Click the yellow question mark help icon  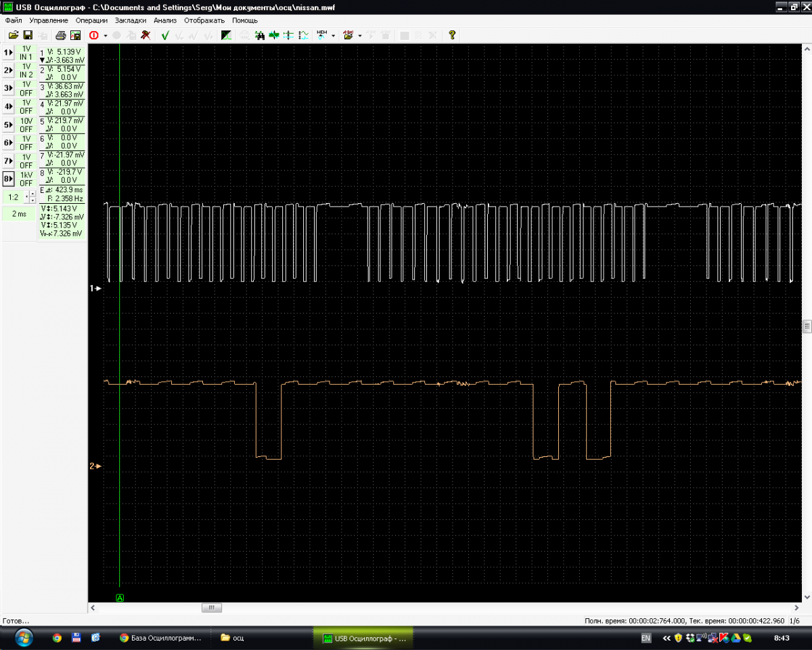(452, 35)
